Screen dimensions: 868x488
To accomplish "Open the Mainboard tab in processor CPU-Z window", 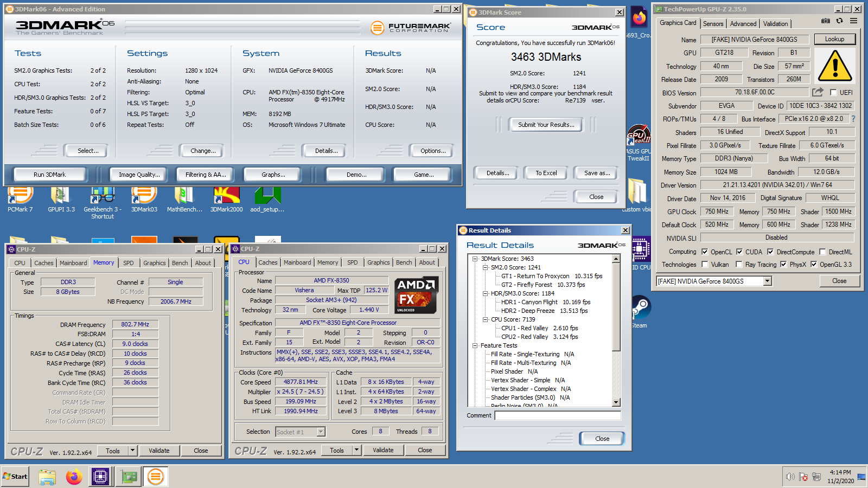I will pos(297,262).
